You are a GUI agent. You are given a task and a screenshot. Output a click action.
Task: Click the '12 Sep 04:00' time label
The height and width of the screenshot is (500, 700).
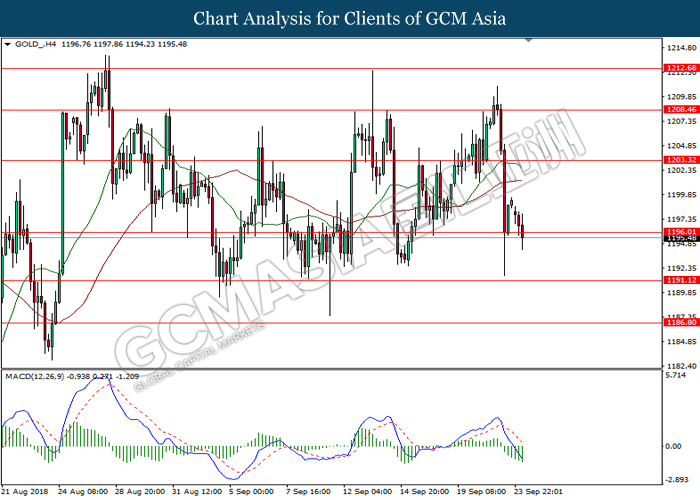tap(368, 492)
